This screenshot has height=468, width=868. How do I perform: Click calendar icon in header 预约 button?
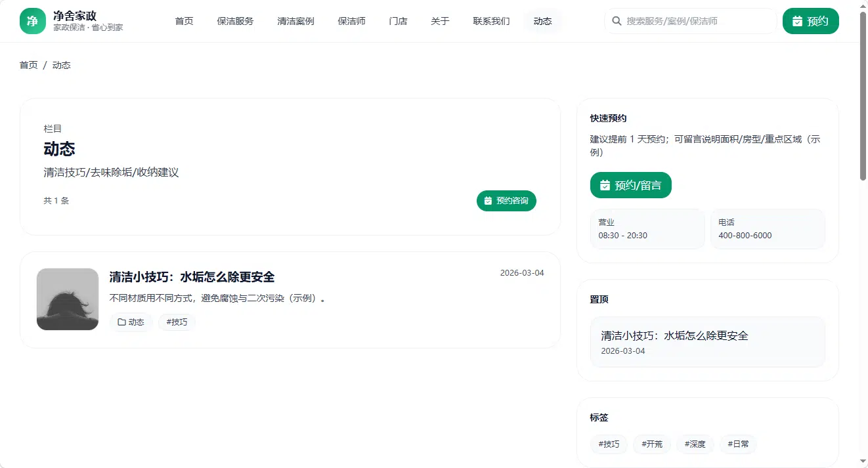[797, 21]
